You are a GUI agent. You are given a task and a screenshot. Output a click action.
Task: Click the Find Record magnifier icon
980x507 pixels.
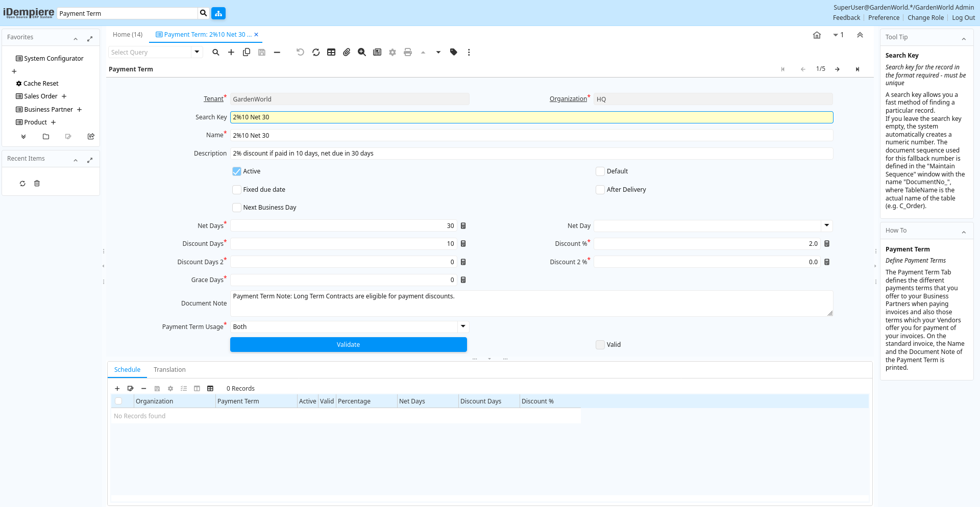tap(215, 52)
